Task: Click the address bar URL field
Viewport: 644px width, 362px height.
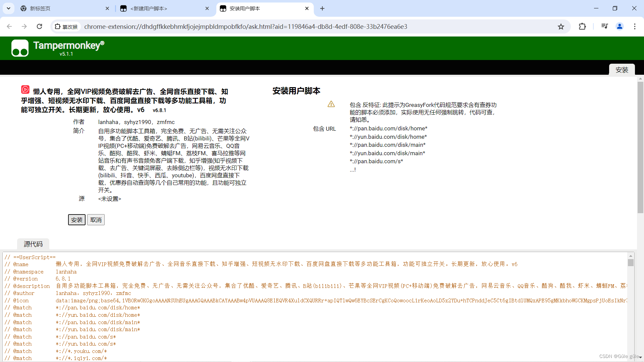Action: [302, 26]
